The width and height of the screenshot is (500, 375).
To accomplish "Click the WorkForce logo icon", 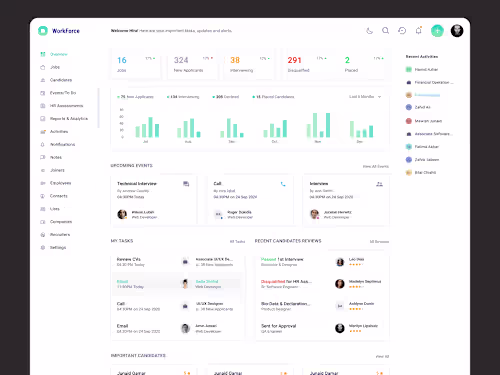I will coord(43,31).
